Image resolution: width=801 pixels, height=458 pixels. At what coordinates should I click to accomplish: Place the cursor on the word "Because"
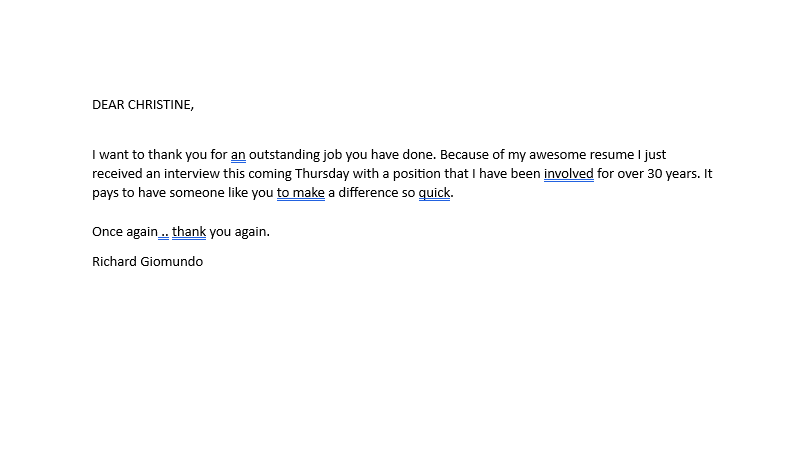(x=464, y=155)
